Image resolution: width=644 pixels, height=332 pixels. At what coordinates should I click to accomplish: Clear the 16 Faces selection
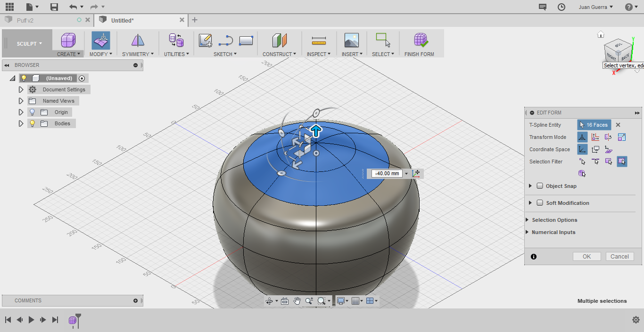click(618, 125)
